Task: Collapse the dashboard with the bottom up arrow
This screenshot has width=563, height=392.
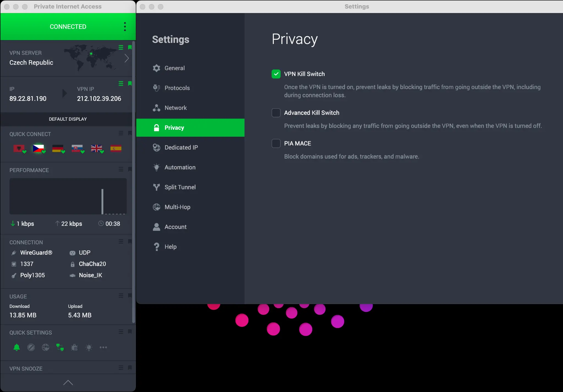Action: click(68, 383)
